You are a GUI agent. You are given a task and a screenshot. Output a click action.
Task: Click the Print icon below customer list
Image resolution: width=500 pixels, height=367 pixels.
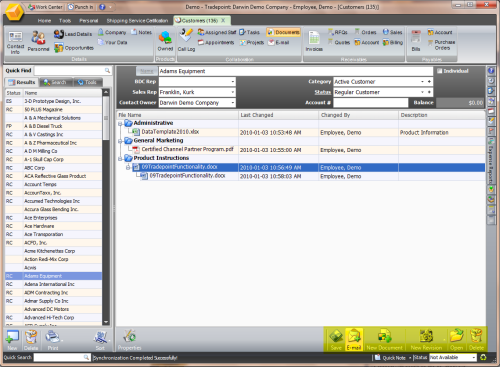click(x=53, y=340)
